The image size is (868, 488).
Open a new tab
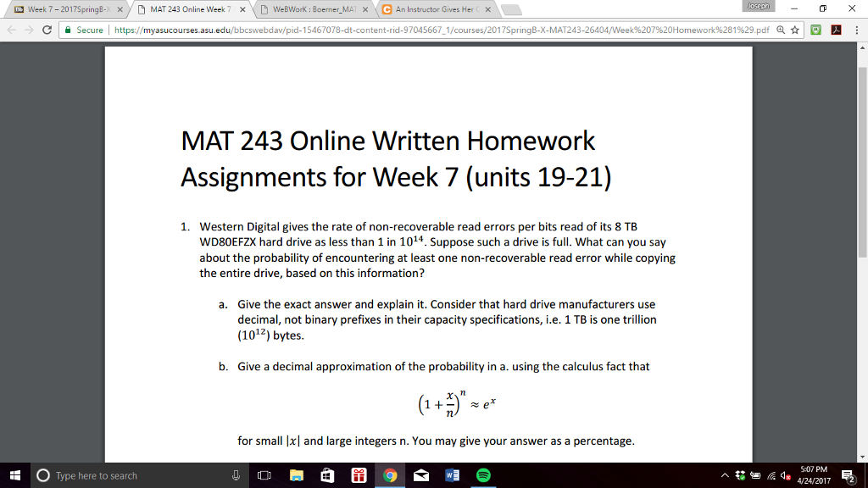[x=511, y=10]
